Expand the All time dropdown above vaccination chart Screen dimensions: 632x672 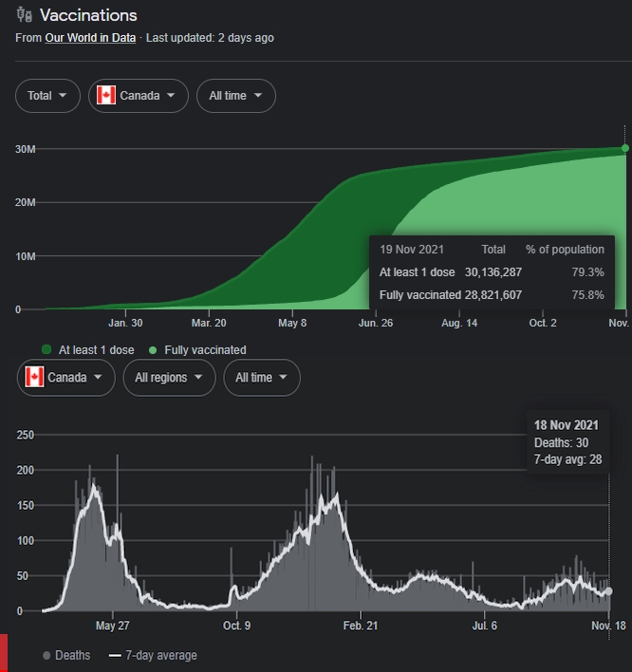coord(236,96)
